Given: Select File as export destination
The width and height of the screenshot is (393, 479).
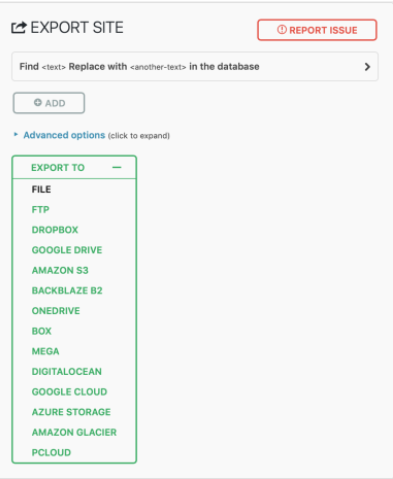Looking at the screenshot, I should [41, 189].
